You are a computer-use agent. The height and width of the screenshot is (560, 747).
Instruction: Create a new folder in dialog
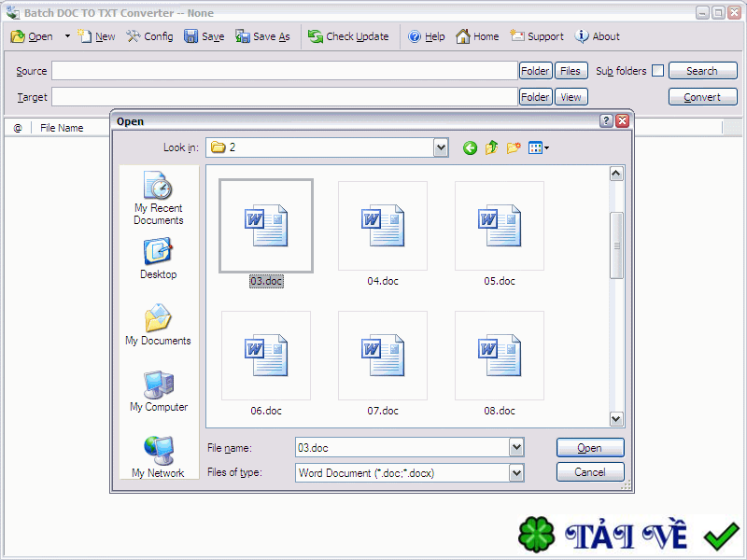[514, 148]
